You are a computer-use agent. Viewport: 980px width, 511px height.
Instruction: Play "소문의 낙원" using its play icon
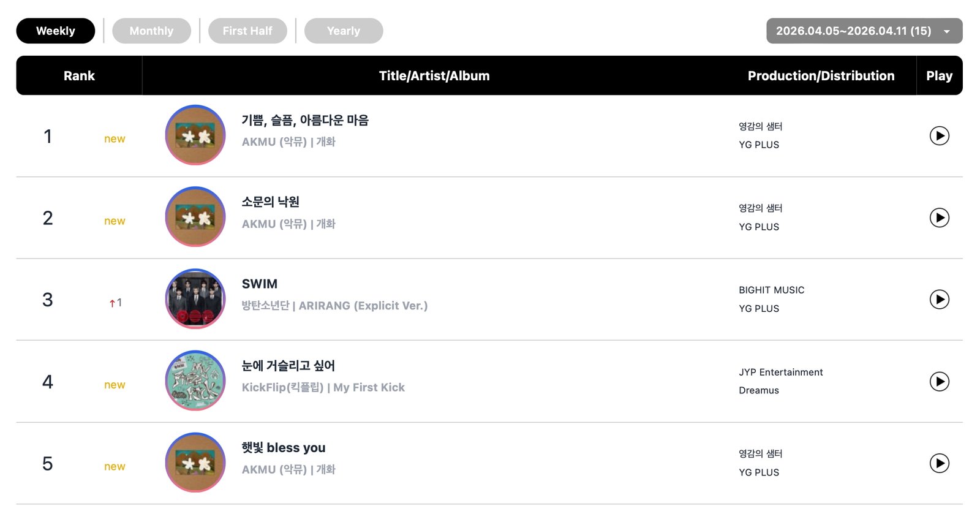point(939,218)
